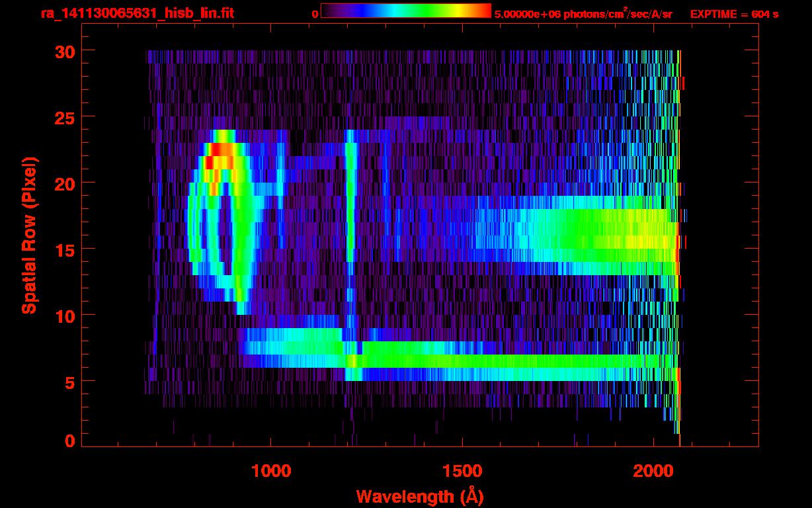This screenshot has height=508, width=812.
Task: Click the EXPTIME = 604 s text
Action: coord(734,14)
